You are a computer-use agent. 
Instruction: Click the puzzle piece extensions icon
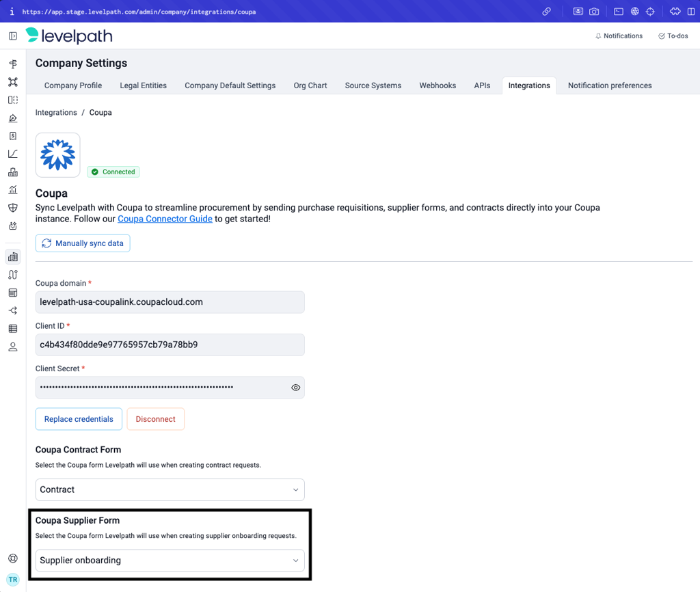coord(675,12)
